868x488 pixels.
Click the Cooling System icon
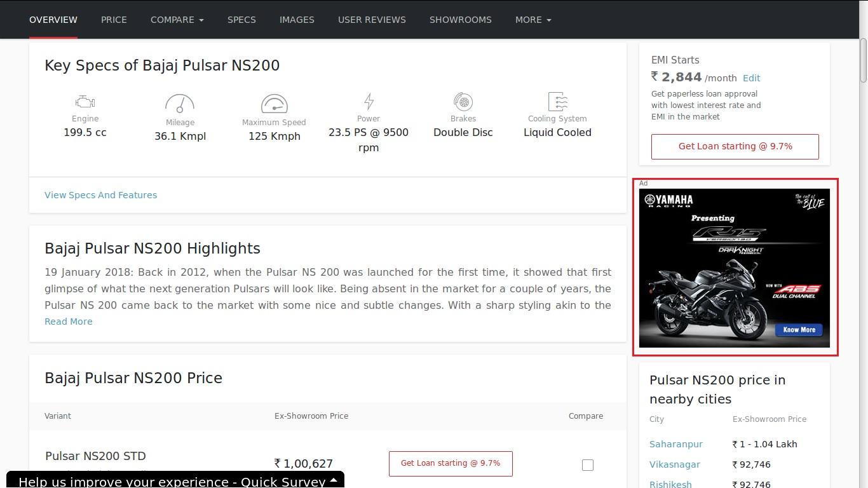557,102
